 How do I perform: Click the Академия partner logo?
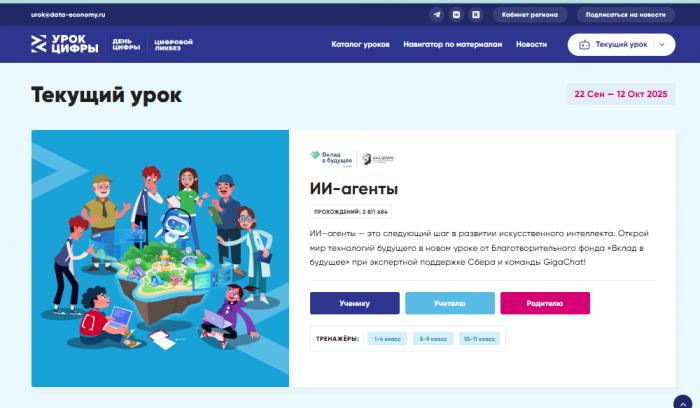pos(378,159)
